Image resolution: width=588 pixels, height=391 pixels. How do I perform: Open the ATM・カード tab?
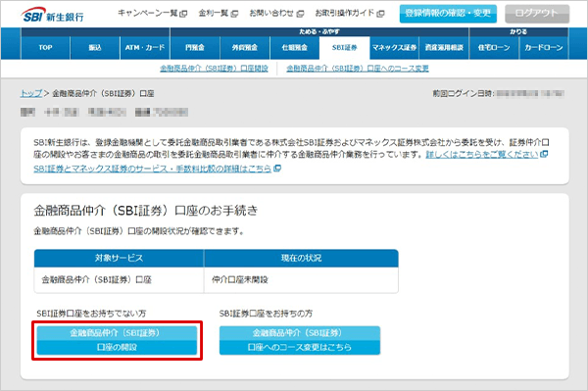point(145,48)
